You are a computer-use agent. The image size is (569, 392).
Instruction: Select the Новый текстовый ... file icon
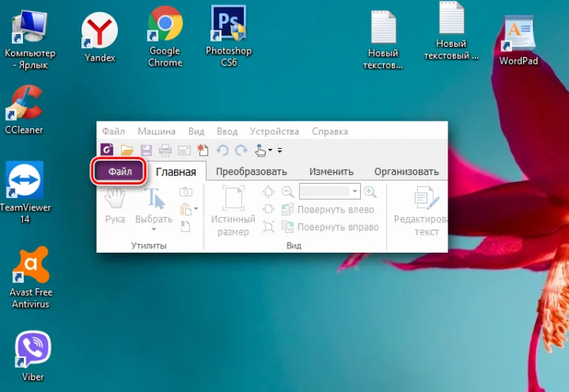pyautogui.click(x=451, y=30)
